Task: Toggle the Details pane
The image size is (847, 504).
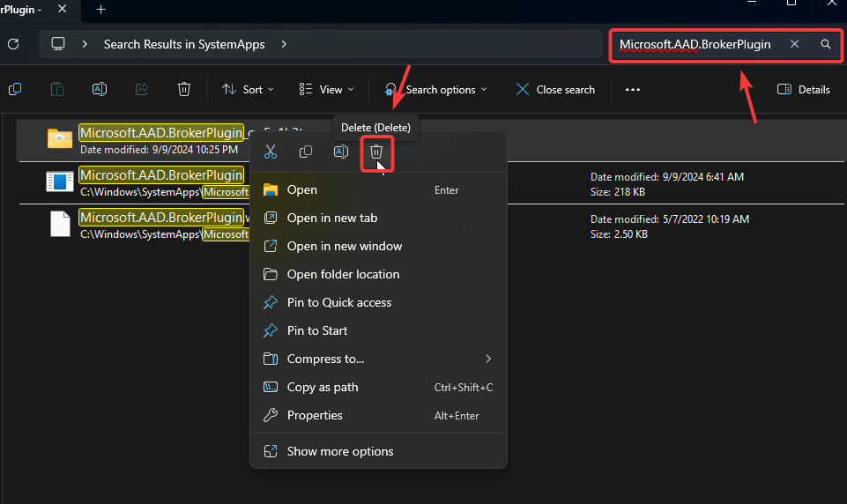Action: [804, 89]
